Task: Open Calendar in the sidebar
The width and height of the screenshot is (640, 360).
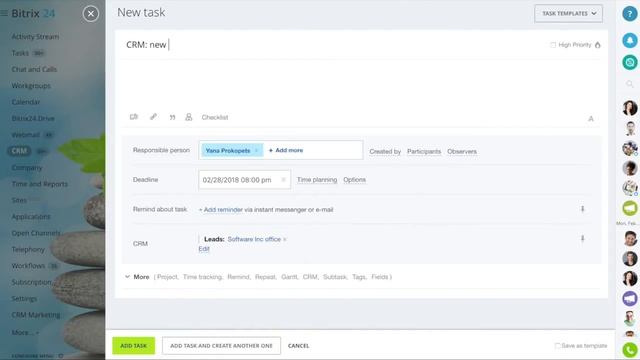Action: [x=26, y=102]
